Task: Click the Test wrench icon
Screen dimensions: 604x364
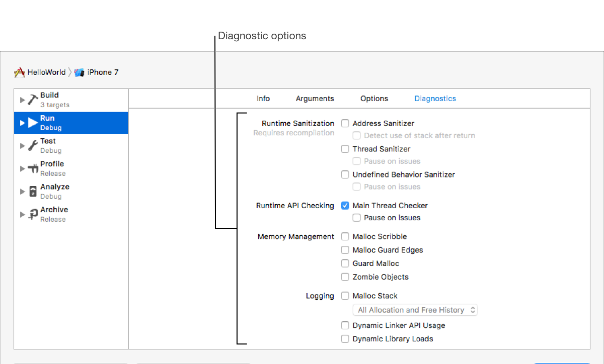Action: [x=33, y=146]
